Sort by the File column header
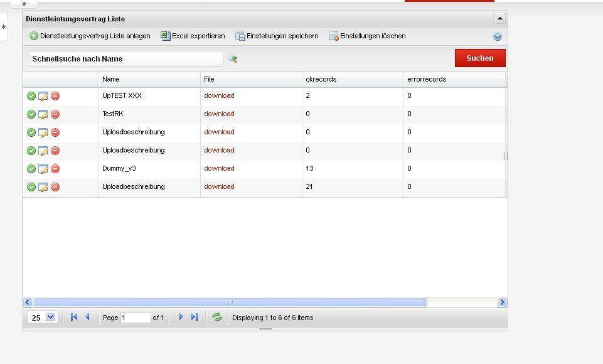Viewport: 603px width, 364px height. pos(251,79)
